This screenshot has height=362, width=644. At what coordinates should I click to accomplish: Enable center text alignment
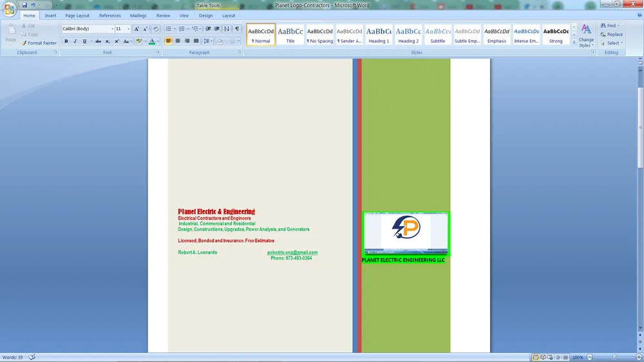click(x=178, y=41)
